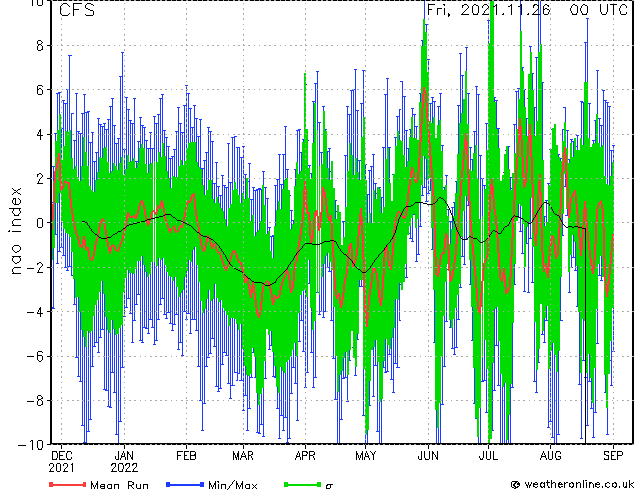Click the y-axis value 0

click(x=40, y=223)
